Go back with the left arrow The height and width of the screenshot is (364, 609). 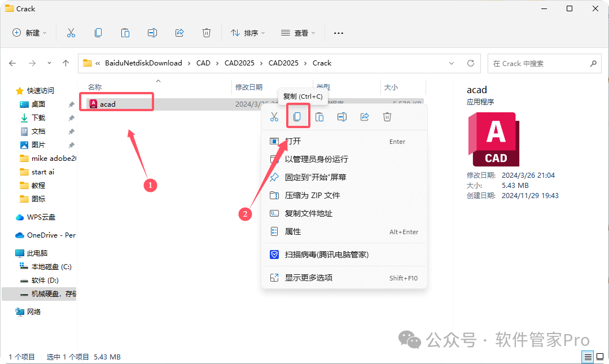[12, 63]
